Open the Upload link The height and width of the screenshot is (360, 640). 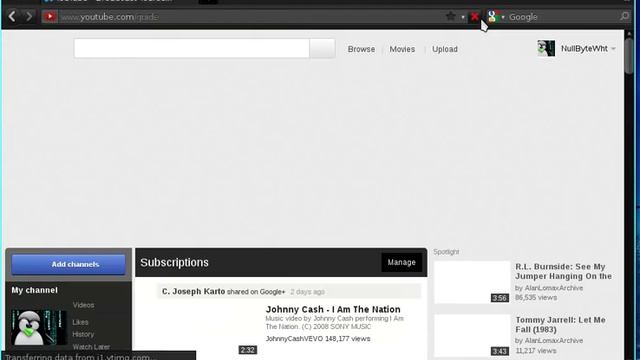[445, 49]
